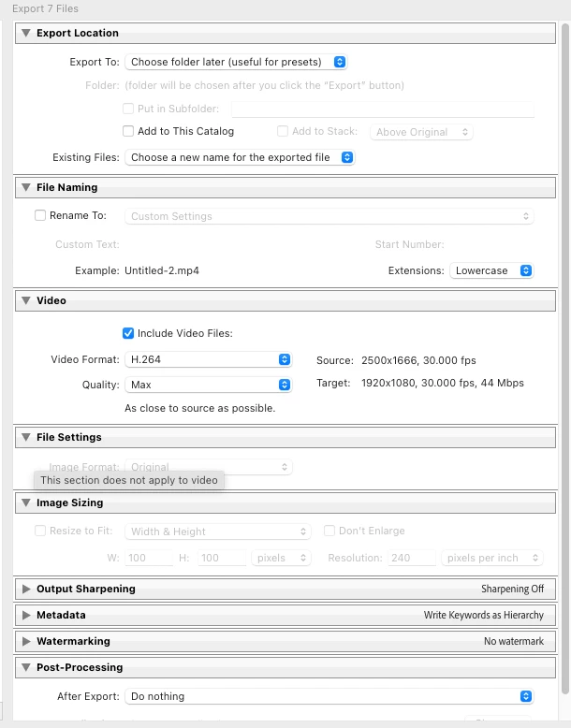
Task: Collapse the File Settings section
Action: [26, 437]
